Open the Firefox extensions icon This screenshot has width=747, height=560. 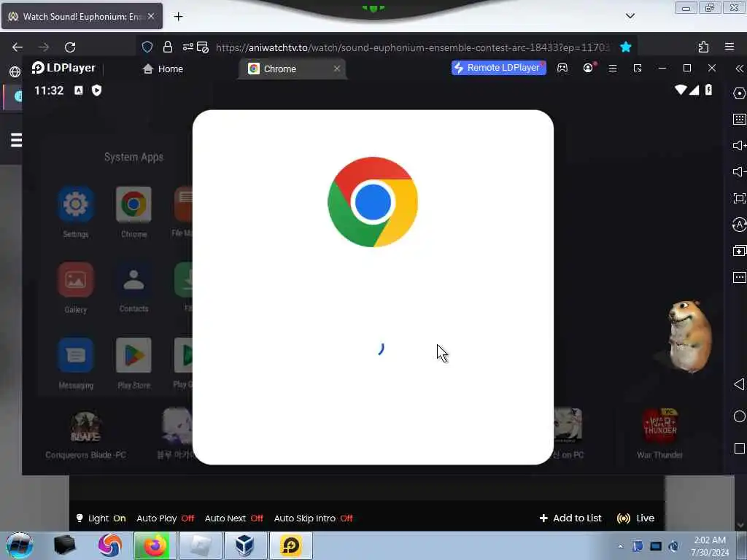click(x=704, y=47)
